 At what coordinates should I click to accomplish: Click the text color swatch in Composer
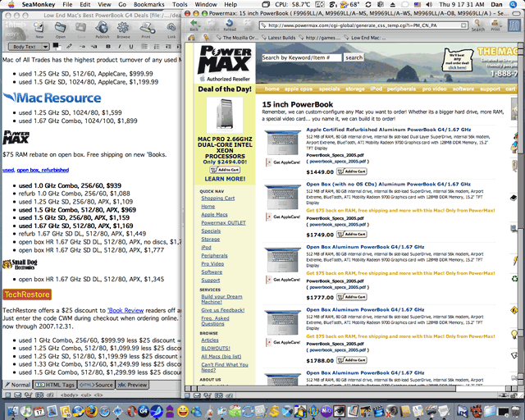tap(56, 46)
